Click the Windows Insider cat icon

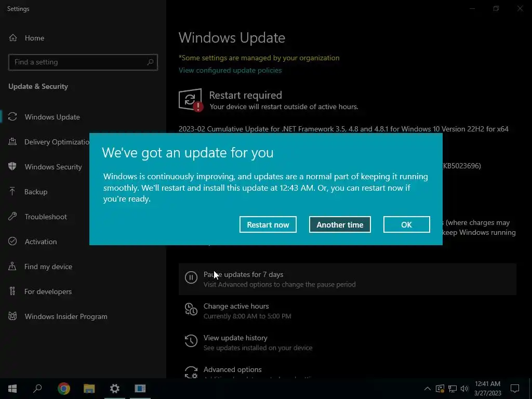pyautogui.click(x=12, y=316)
